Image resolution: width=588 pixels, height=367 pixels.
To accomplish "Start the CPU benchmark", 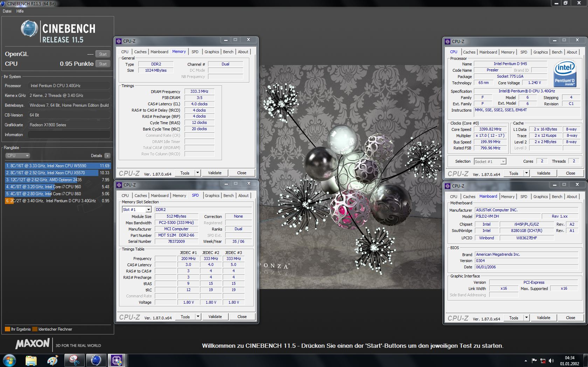I will click(103, 64).
